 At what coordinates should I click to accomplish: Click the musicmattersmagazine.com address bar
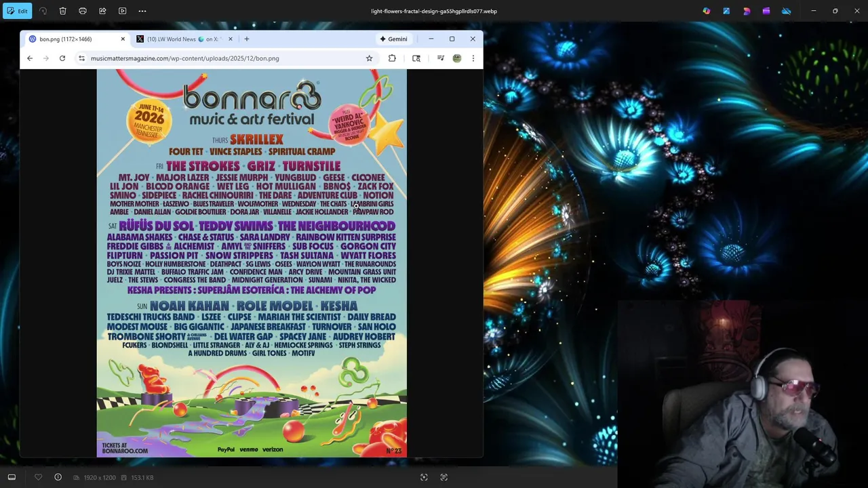[227, 58]
